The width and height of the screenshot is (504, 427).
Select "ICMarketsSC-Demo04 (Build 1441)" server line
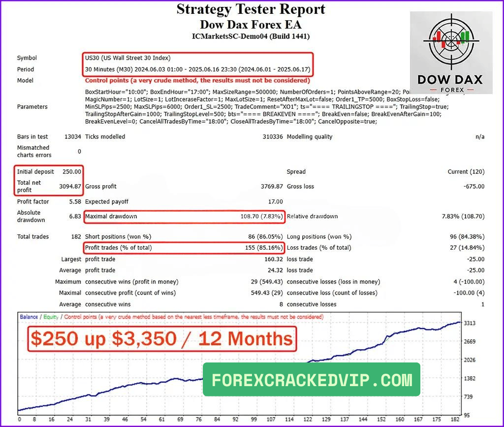point(251,36)
